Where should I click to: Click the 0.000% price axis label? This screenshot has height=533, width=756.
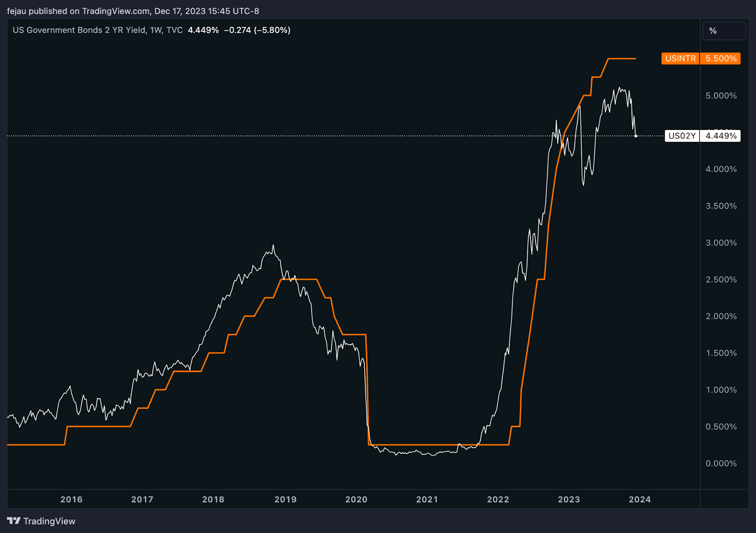coord(721,464)
